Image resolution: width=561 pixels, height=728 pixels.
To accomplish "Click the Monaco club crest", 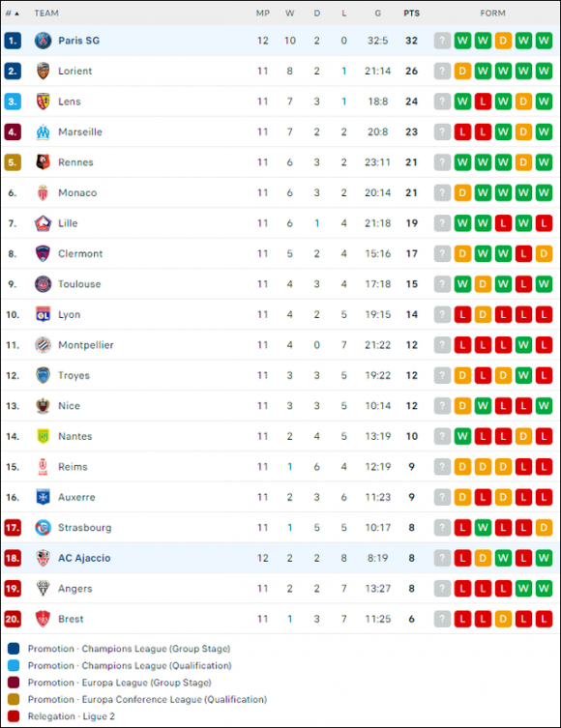I will click(43, 192).
